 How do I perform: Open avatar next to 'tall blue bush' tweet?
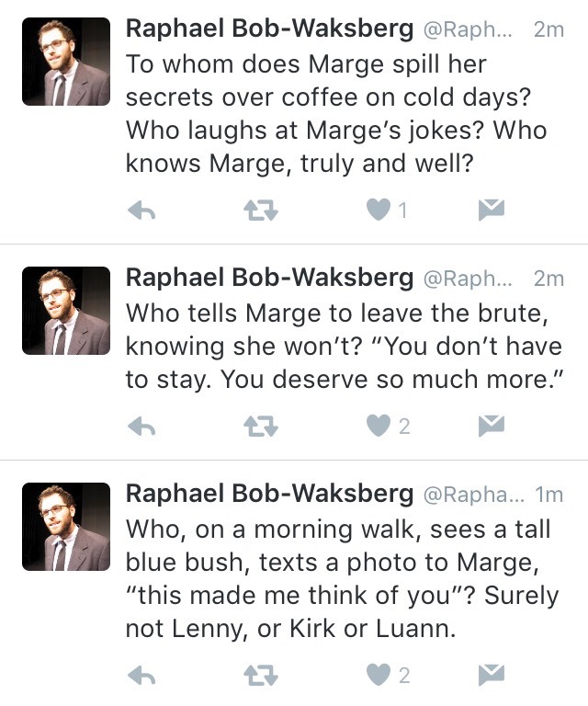pos(66,527)
